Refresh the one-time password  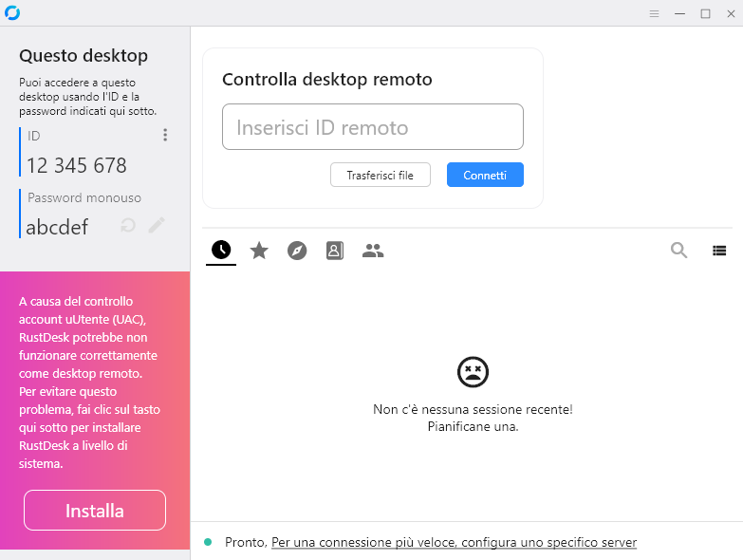pyautogui.click(x=128, y=226)
